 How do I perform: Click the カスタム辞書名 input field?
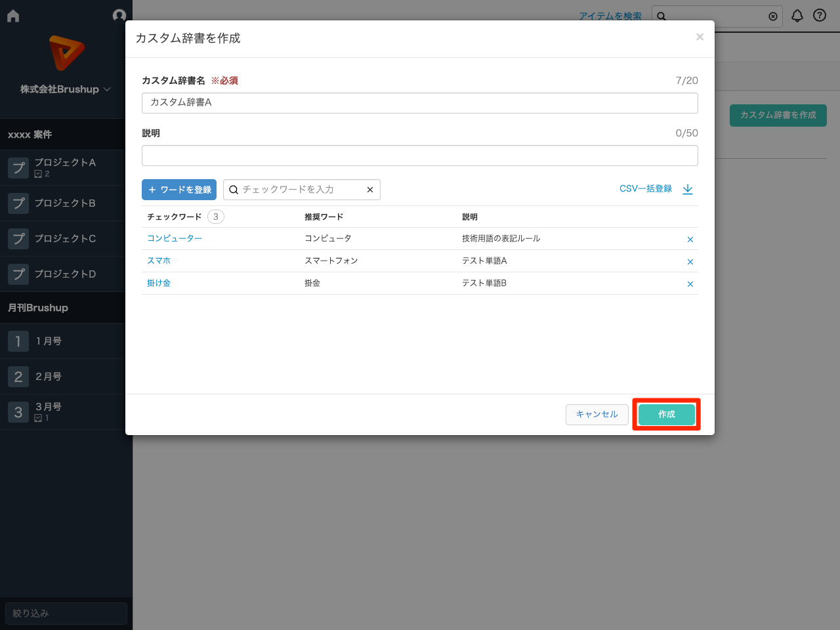point(419,103)
